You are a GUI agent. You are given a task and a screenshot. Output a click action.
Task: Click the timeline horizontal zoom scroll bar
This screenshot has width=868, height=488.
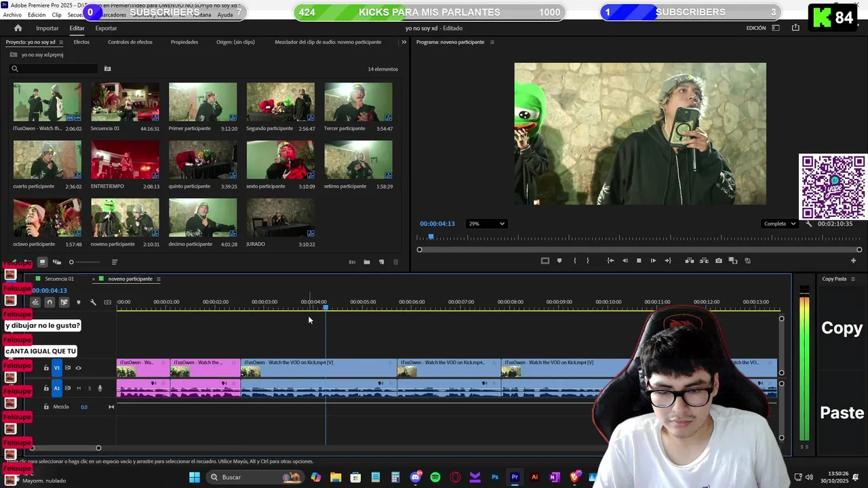pyautogui.click(x=64, y=448)
